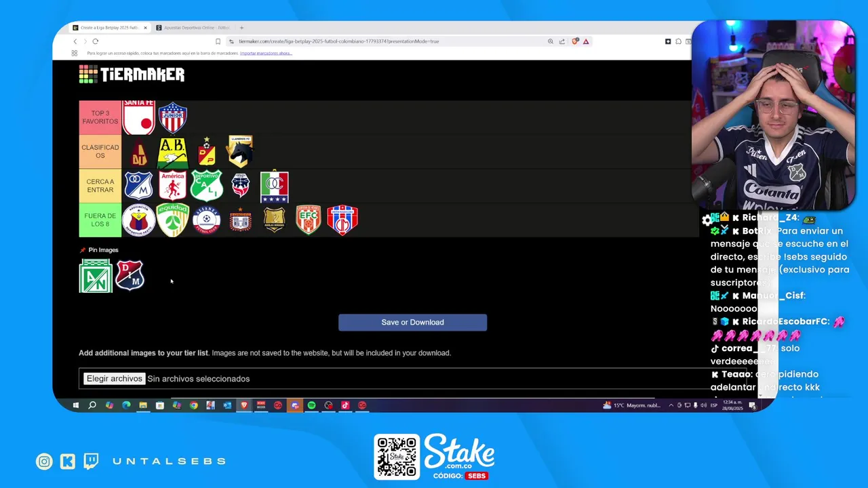Click the CLASIFICADOS tier label
This screenshot has width=868, height=488.
(x=100, y=152)
